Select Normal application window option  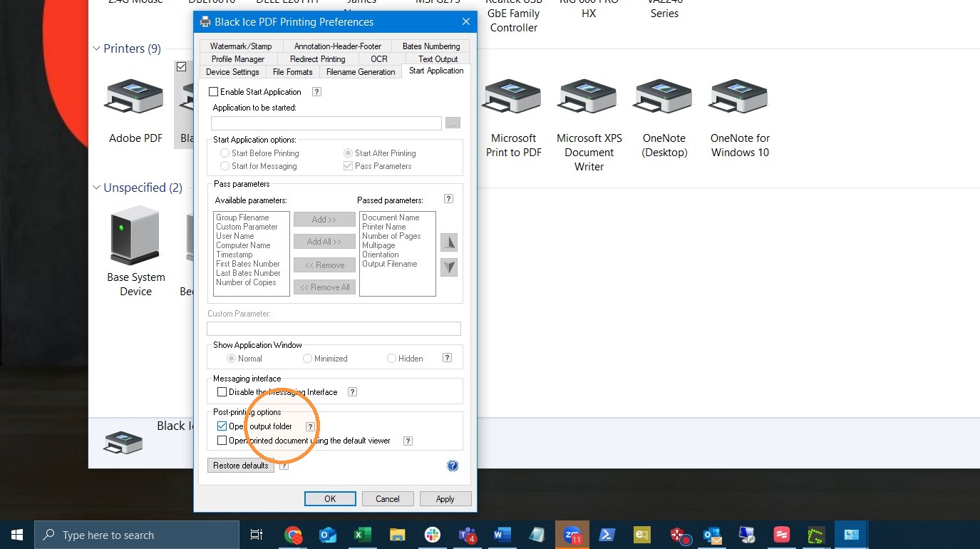pos(231,358)
